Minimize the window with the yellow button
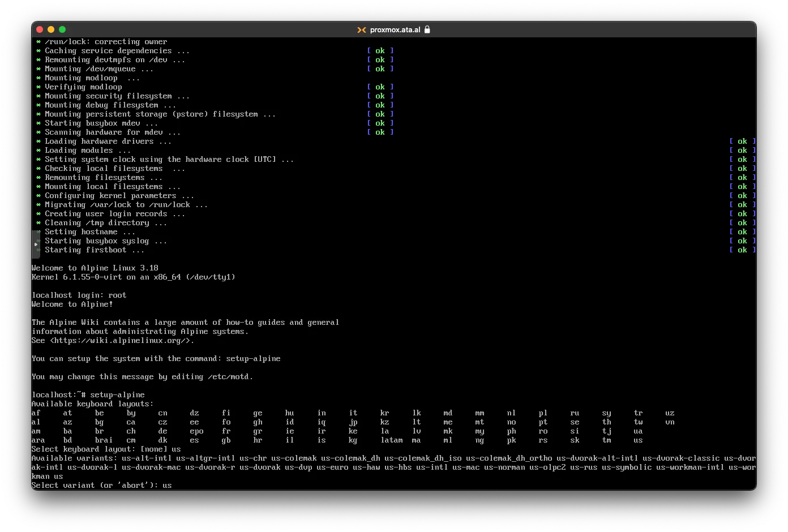The height and width of the screenshot is (532, 788). pyautogui.click(x=51, y=29)
